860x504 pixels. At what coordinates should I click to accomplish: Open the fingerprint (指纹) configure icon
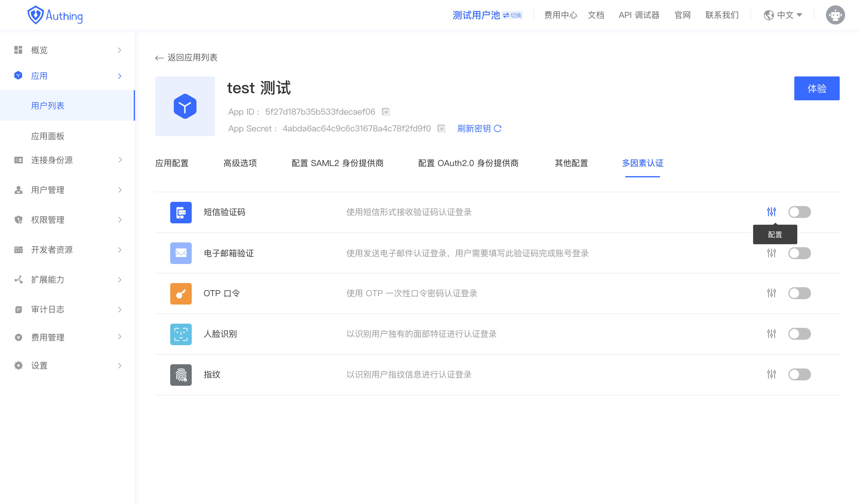click(x=771, y=374)
